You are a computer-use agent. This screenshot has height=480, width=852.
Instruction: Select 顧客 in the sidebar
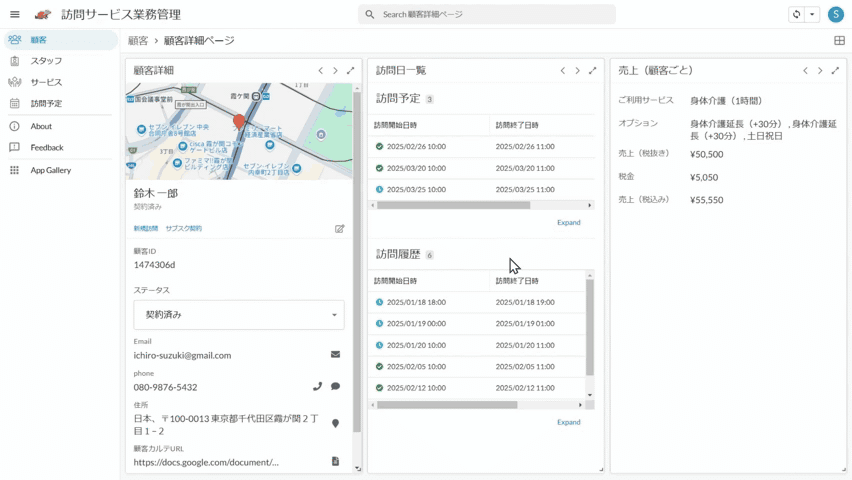tap(60, 40)
